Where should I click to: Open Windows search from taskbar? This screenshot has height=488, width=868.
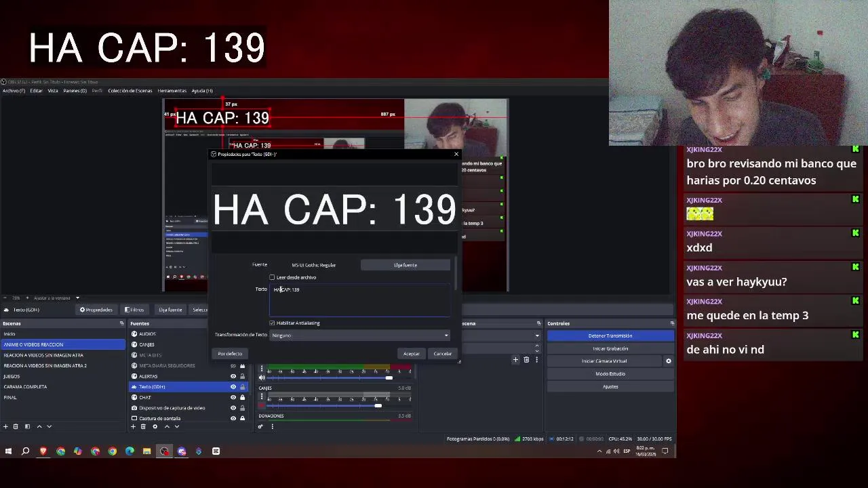point(26,451)
